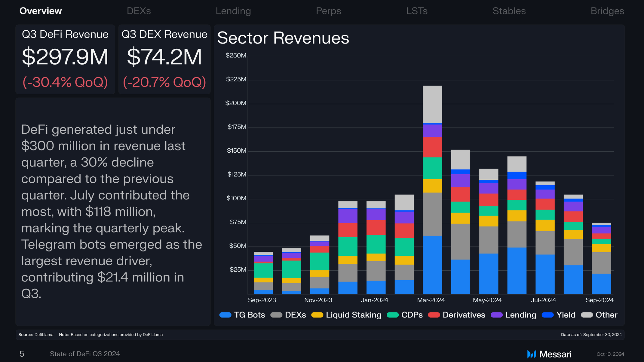Click the Sep-2023 axis label
The image size is (644, 362).
click(262, 300)
